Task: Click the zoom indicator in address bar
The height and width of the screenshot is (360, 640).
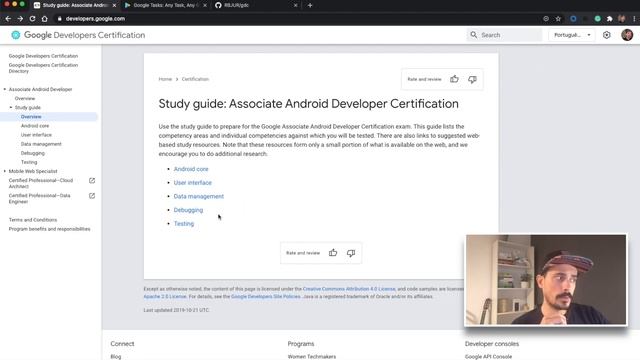Action: [546, 19]
